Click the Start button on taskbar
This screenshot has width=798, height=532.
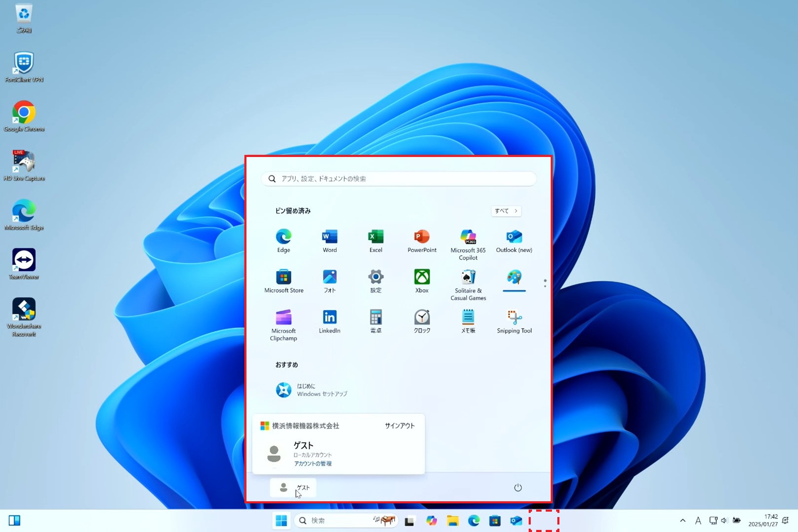tap(281, 520)
